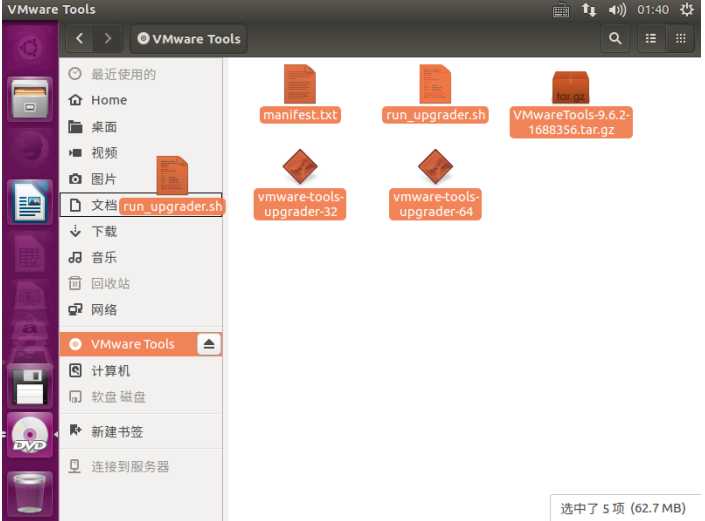
Task: Click the manifest.txt file name label
Action: [300, 115]
